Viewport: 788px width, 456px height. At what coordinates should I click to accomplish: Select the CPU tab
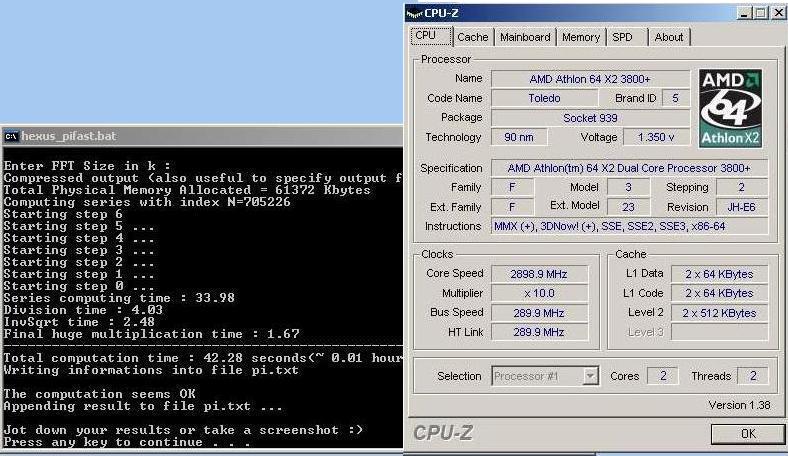tap(431, 36)
